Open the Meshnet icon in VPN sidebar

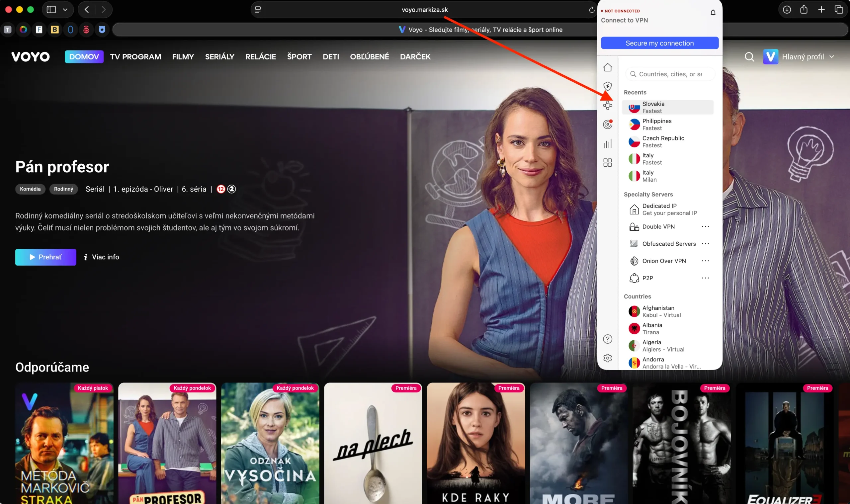pyautogui.click(x=608, y=106)
